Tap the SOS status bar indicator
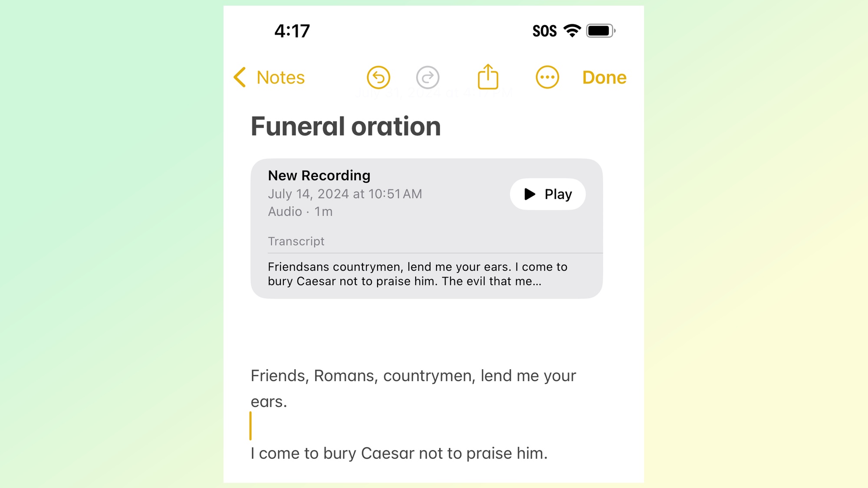The width and height of the screenshot is (868, 488). [x=544, y=31]
